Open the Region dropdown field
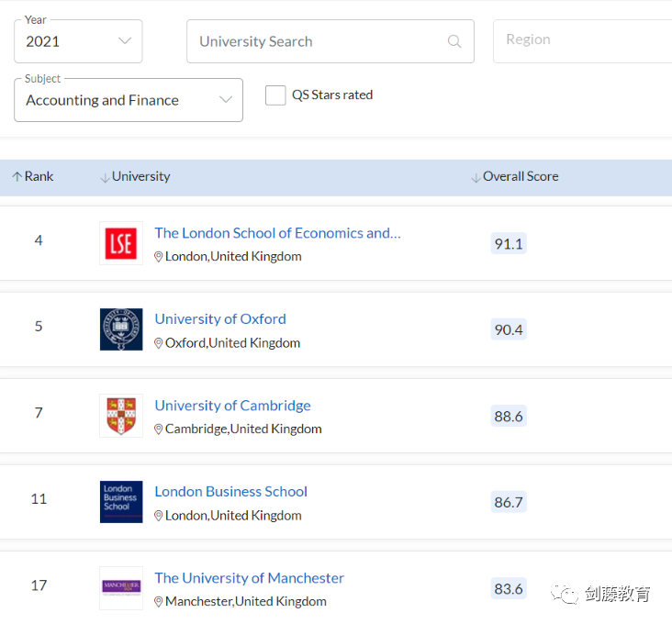Screen dimensions: 672x624 coord(582,41)
